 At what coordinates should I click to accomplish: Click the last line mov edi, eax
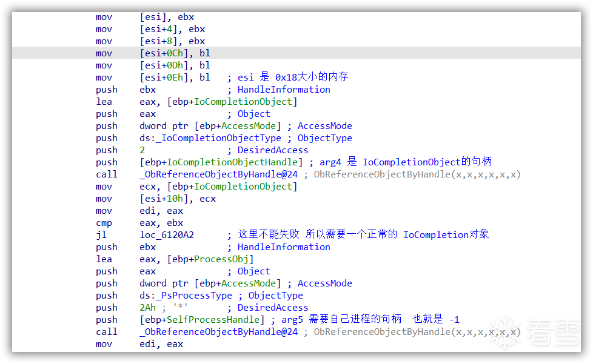[x=139, y=344]
